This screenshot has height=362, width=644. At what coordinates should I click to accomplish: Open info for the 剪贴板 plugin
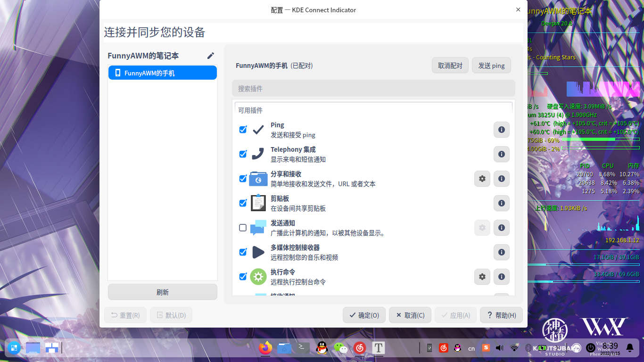pos(501,203)
